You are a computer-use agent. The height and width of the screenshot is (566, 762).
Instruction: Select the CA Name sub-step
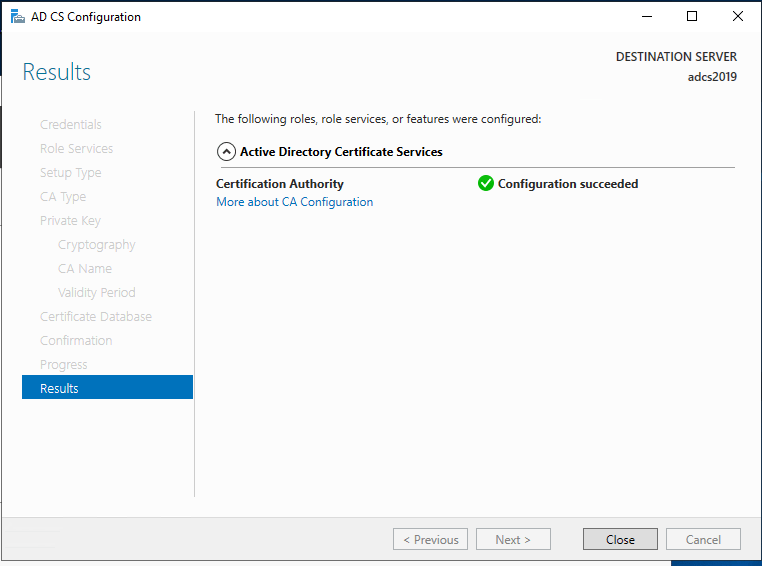pos(85,268)
